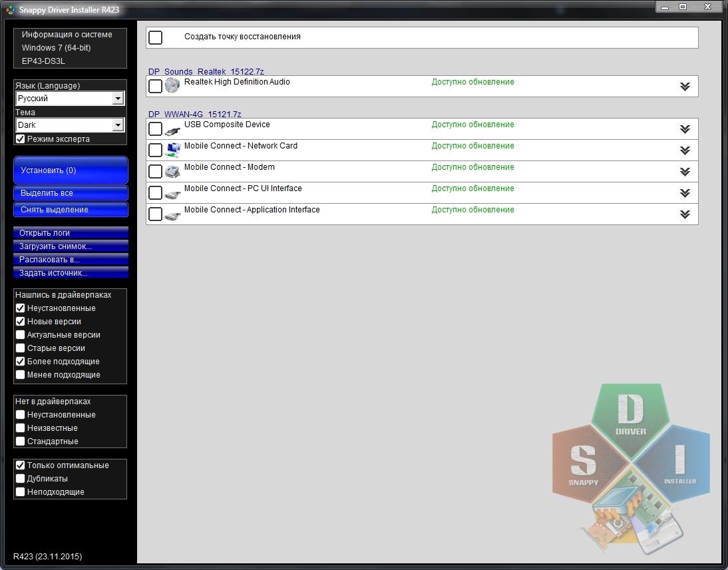Click the Mobile Connect Network Card icon
The height and width of the screenshot is (570, 728).
coord(173,150)
